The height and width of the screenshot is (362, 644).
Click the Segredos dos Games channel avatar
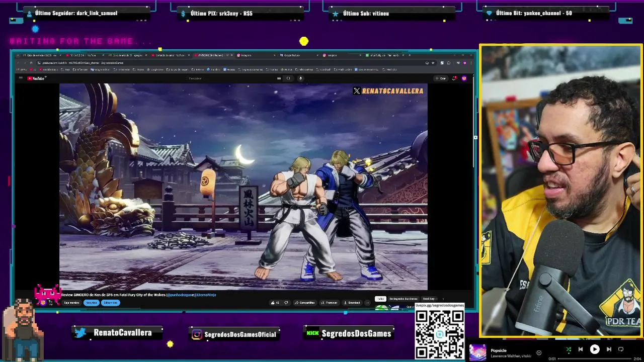[x=43, y=303]
